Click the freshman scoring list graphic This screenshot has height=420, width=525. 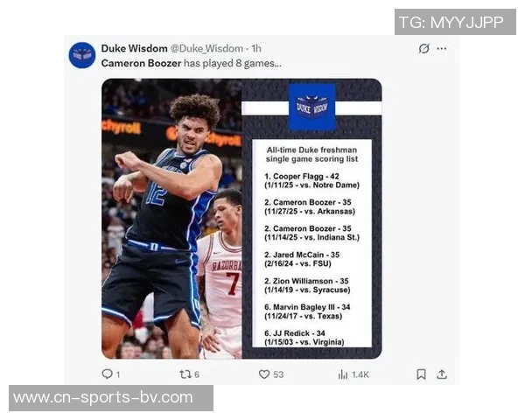(312, 243)
